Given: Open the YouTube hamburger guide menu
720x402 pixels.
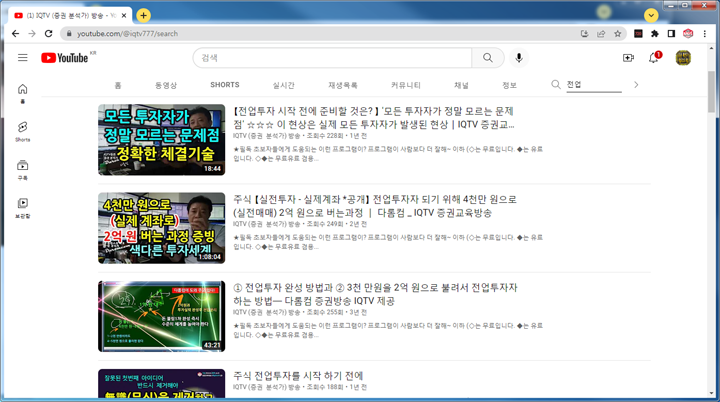Looking at the screenshot, I should [x=22, y=58].
